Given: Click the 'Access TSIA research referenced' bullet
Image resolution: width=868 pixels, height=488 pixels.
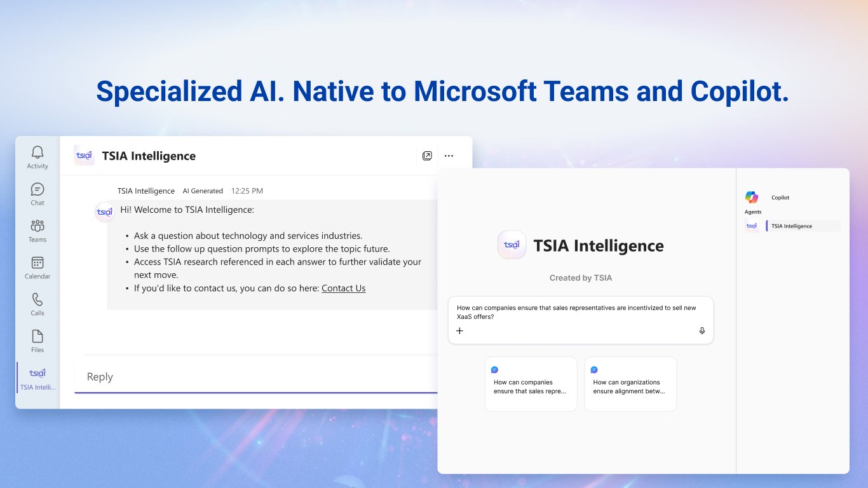Looking at the screenshot, I should tap(278, 268).
